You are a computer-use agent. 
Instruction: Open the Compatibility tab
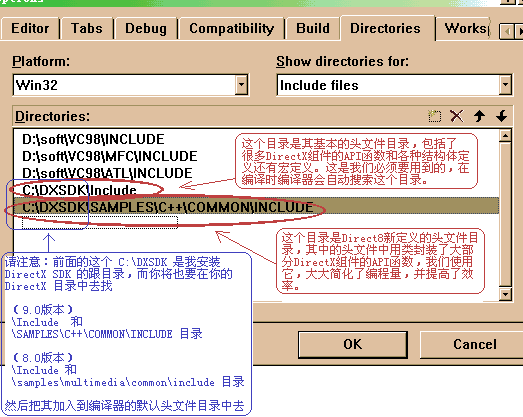coord(231,28)
